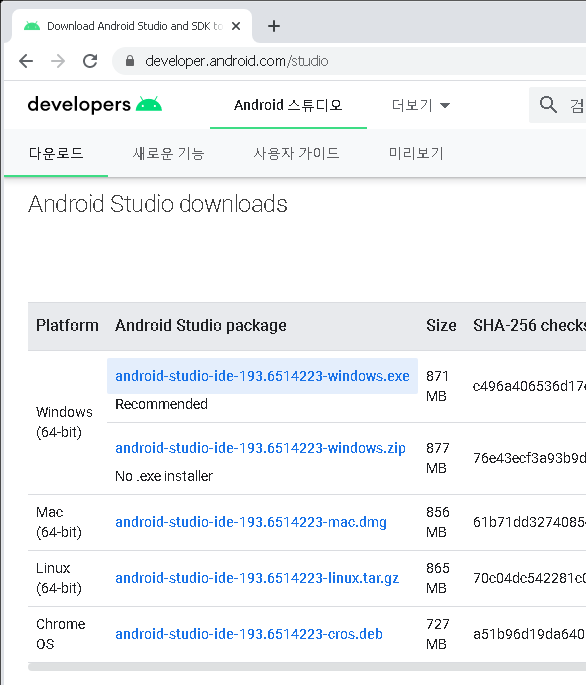Screen dimensions: 586x685
Task: Switch to the 다운로드 tab
Action: click(x=56, y=153)
